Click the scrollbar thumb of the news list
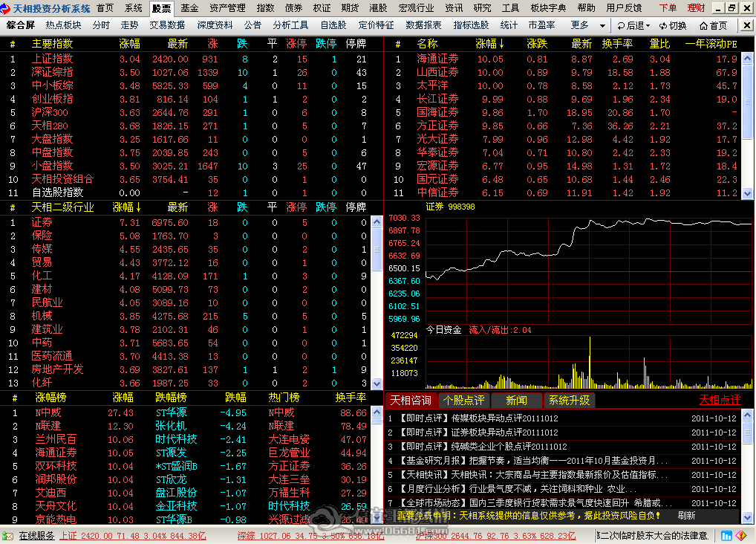This screenshot has width=756, height=544. [747, 433]
